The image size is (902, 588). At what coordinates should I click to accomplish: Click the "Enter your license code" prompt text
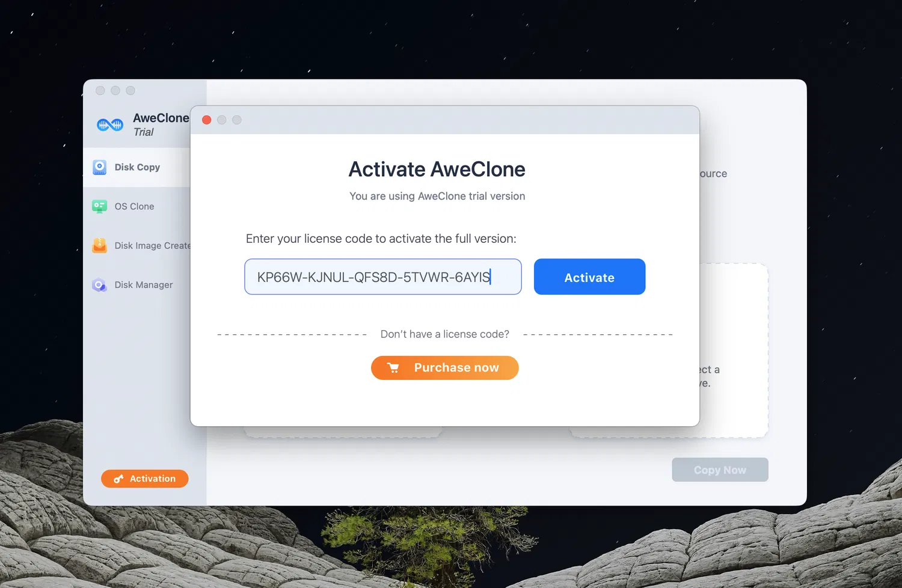pos(381,239)
